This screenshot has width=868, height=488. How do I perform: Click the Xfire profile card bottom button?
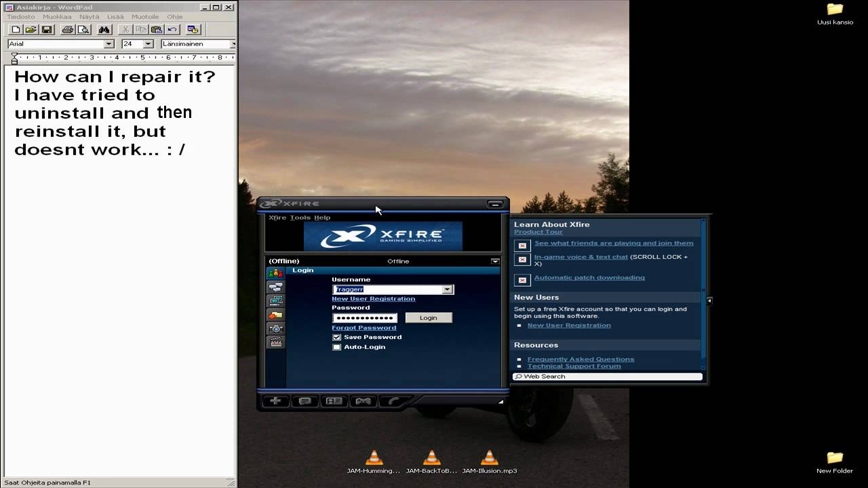pos(334,401)
